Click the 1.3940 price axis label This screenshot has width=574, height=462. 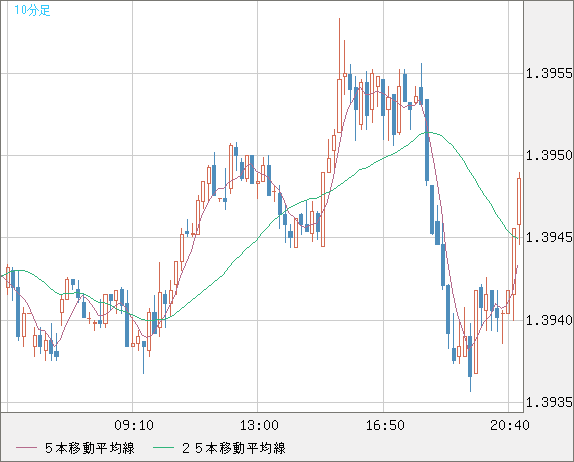[549, 320]
